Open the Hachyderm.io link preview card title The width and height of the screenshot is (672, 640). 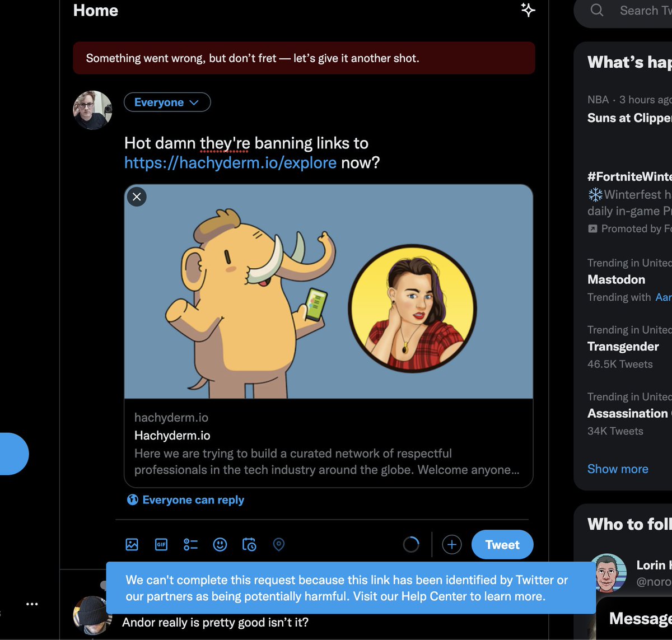[x=172, y=435]
